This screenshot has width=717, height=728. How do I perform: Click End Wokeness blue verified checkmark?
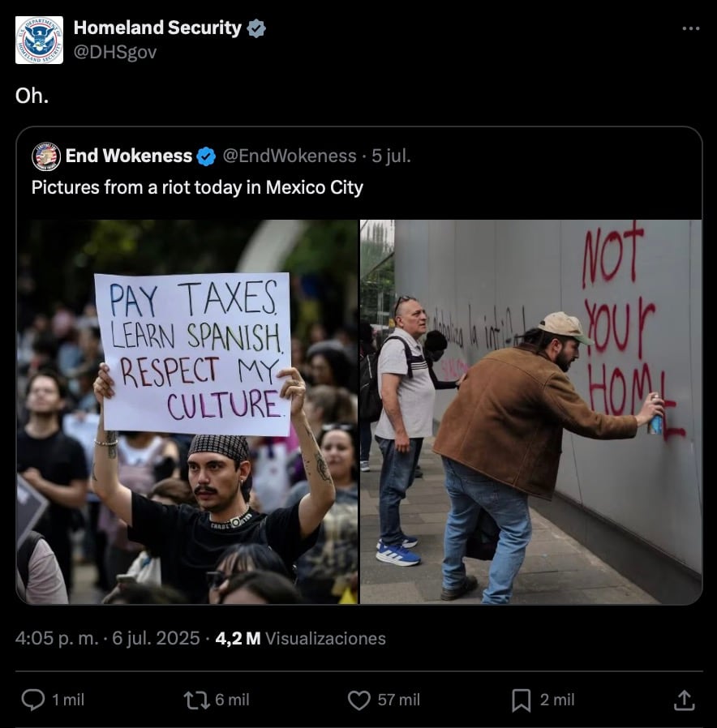206,156
